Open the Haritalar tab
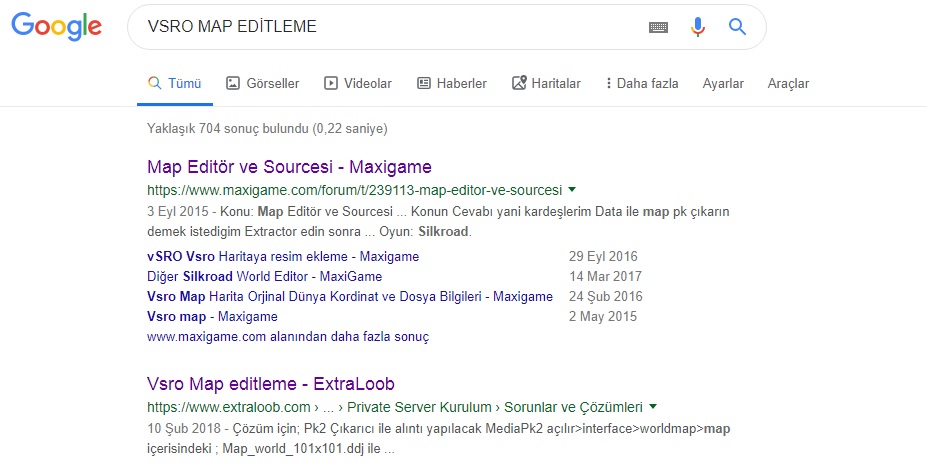Image resolution: width=927 pixels, height=473 pixels. tap(546, 83)
